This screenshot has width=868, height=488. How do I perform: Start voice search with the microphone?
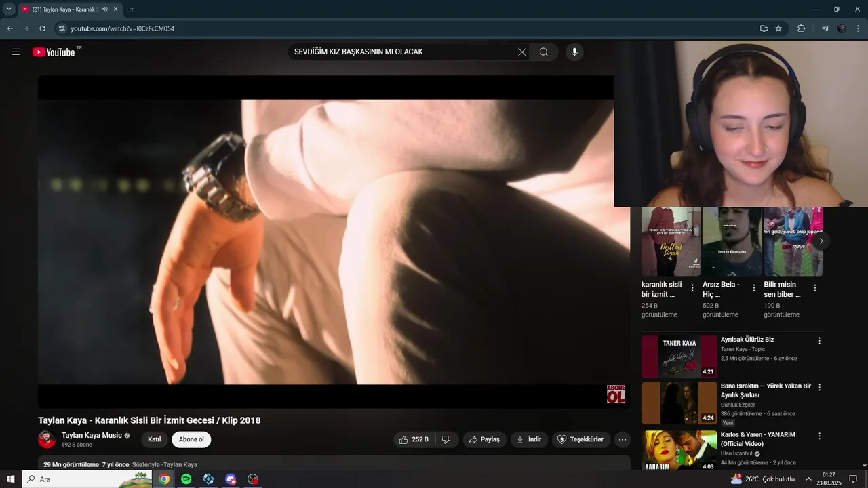[x=574, y=52]
